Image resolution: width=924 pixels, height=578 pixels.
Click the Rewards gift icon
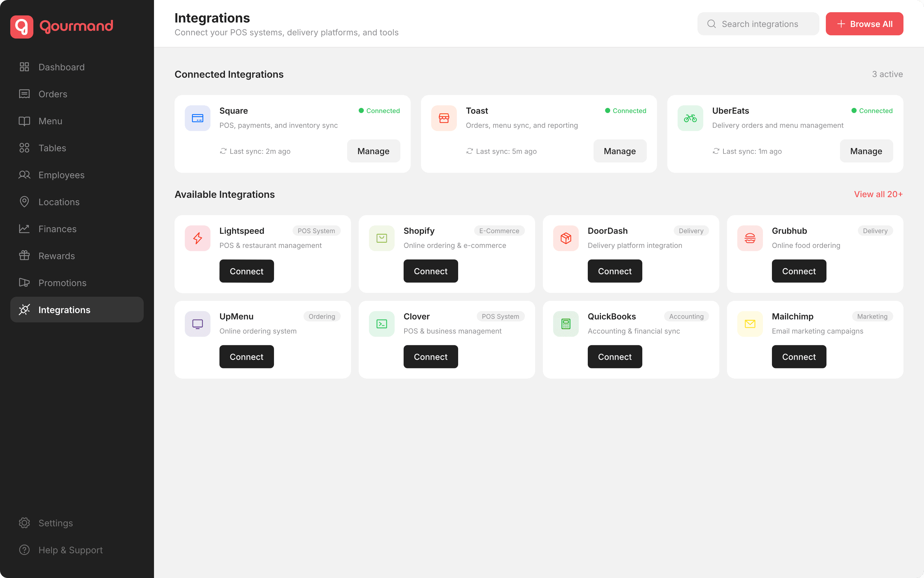point(24,256)
